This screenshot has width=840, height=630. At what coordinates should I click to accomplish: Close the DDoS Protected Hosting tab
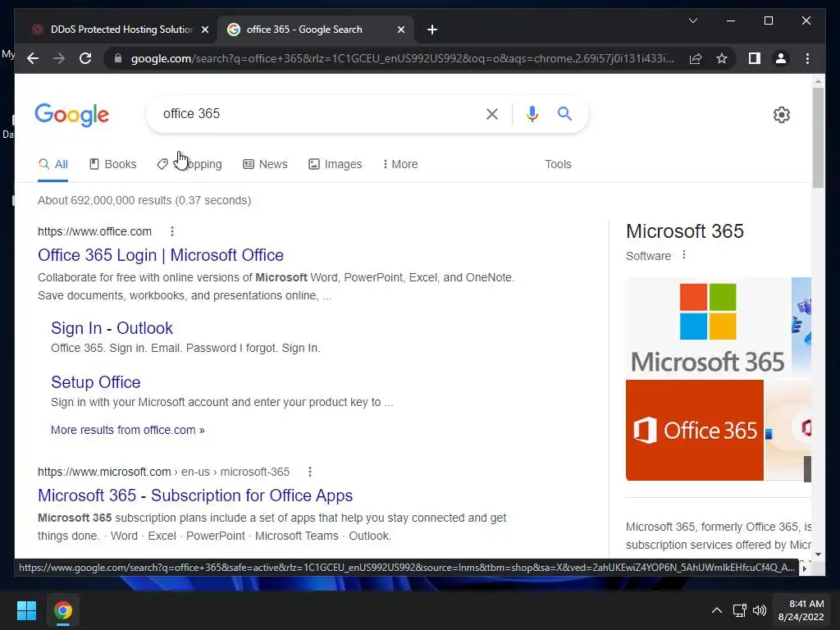(x=204, y=30)
